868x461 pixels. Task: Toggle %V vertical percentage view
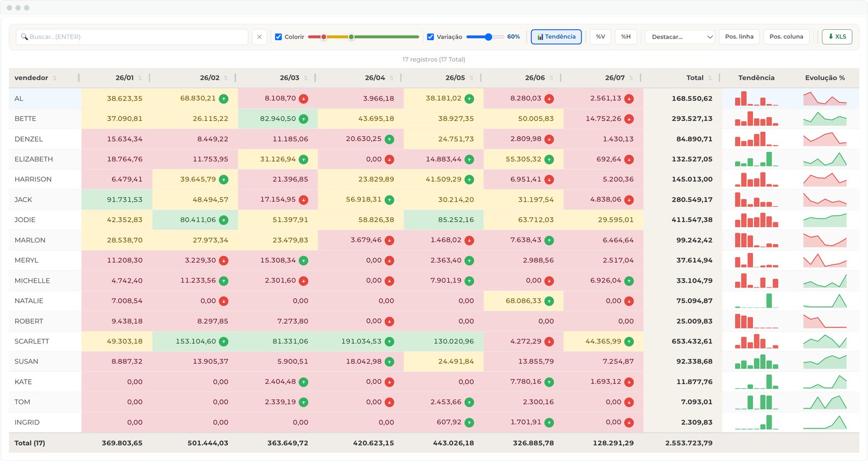click(601, 37)
